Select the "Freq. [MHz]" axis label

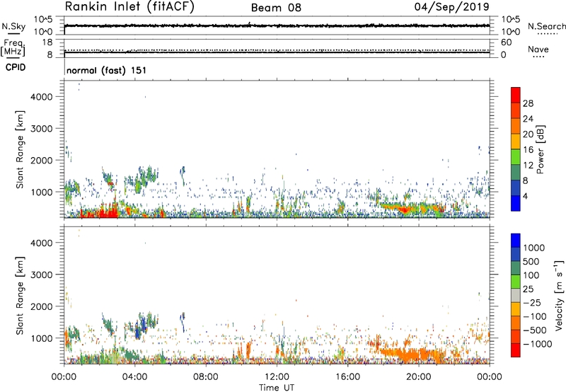13,47
